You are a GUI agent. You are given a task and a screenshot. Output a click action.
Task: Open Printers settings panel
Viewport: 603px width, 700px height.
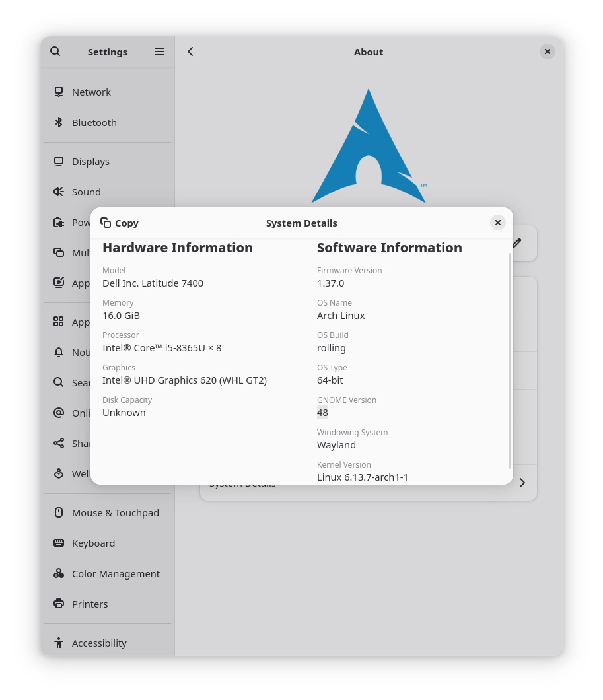pyautogui.click(x=108, y=604)
